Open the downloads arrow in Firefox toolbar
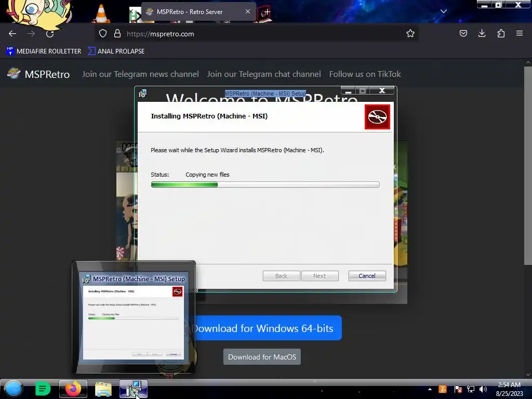532x399 pixels. pyautogui.click(x=482, y=33)
